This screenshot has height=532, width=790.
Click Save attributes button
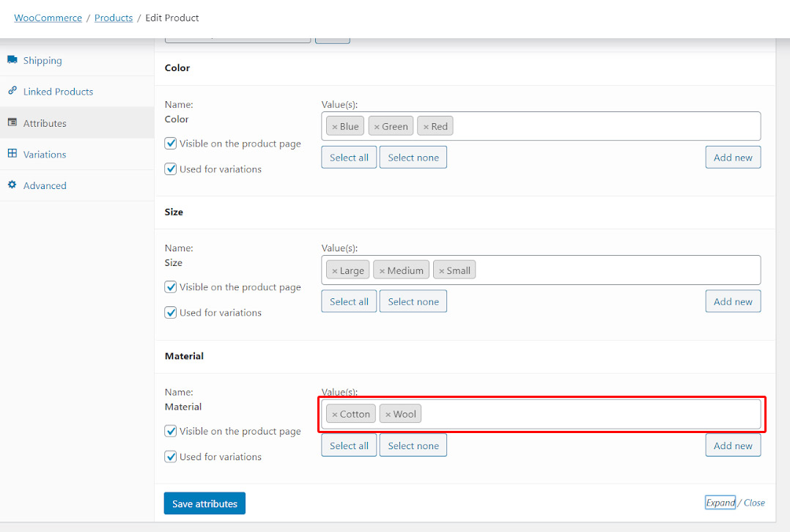coord(204,503)
